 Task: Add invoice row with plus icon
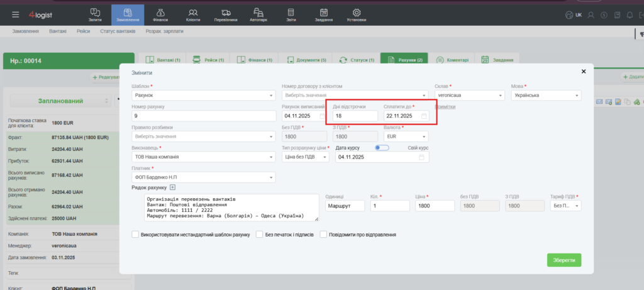click(x=172, y=187)
